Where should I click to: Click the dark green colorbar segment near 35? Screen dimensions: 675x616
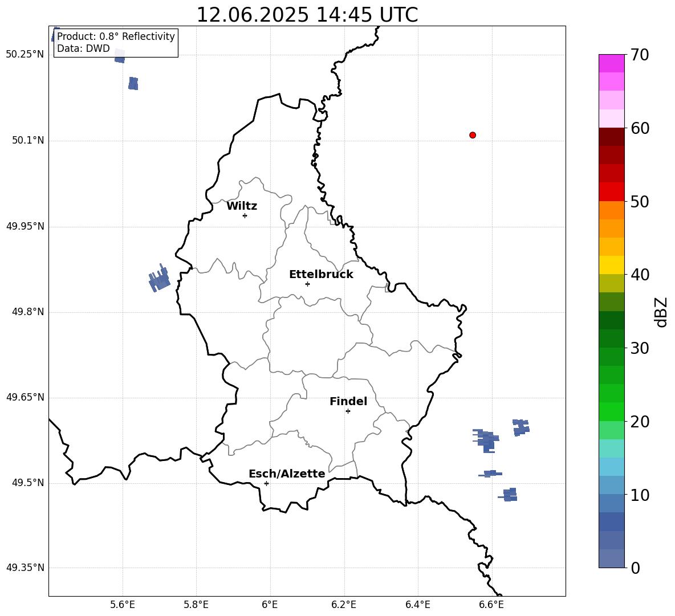tap(612, 320)
